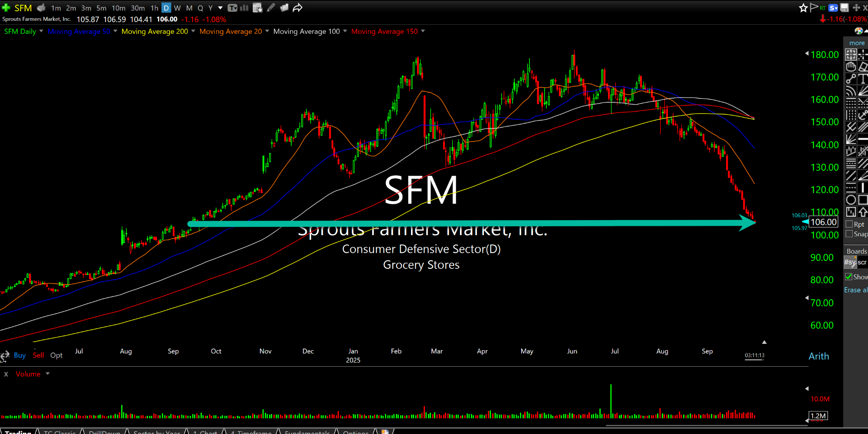This screenshot has width=868, height=434.
Task: Uncheck the Show checkbox
Action: pyautogui.click(x=848, y=277)
